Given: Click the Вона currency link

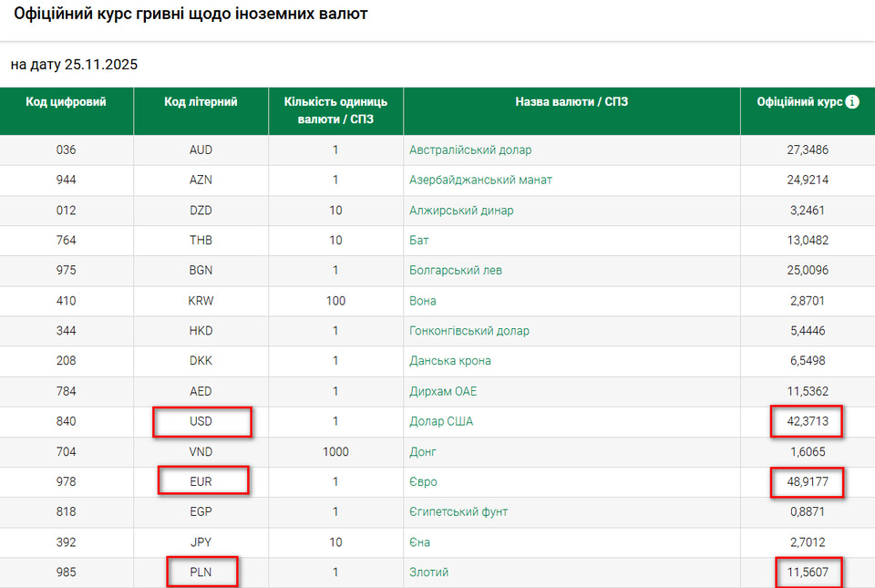Looking at the screenshot, I should point(423,301).
